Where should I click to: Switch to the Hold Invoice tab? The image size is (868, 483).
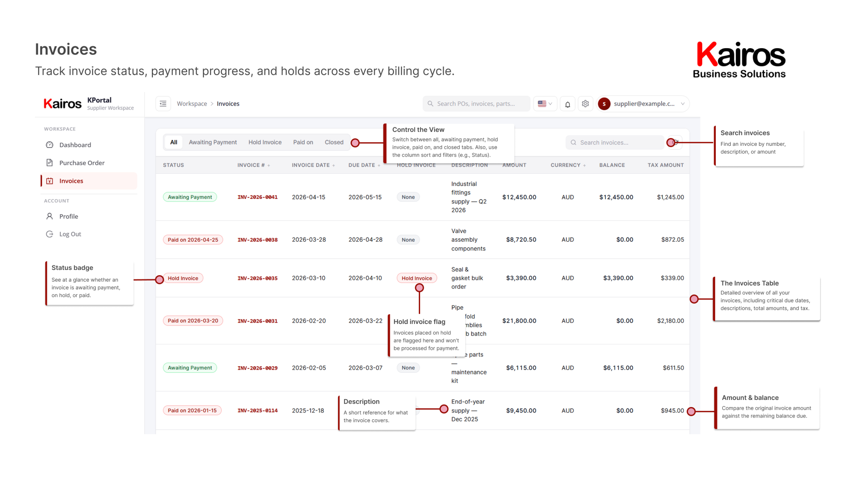click(x=265, y=142)
